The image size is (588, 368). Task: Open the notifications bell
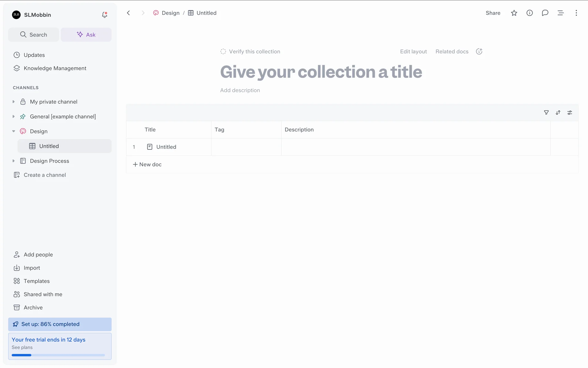point(104,15)
